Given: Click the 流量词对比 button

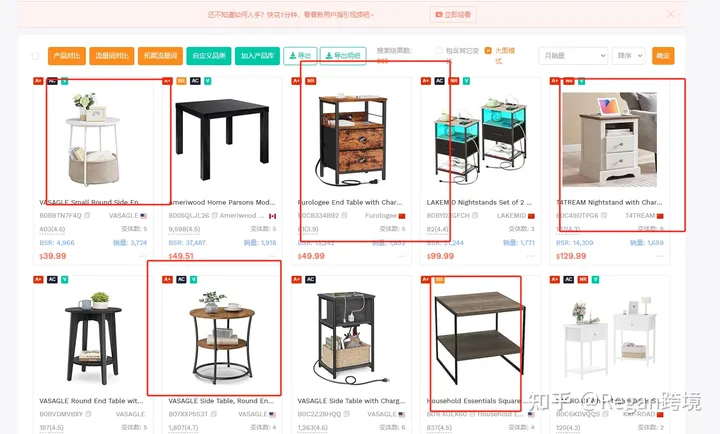Looking at the screenshot, I should pos(112,56).
